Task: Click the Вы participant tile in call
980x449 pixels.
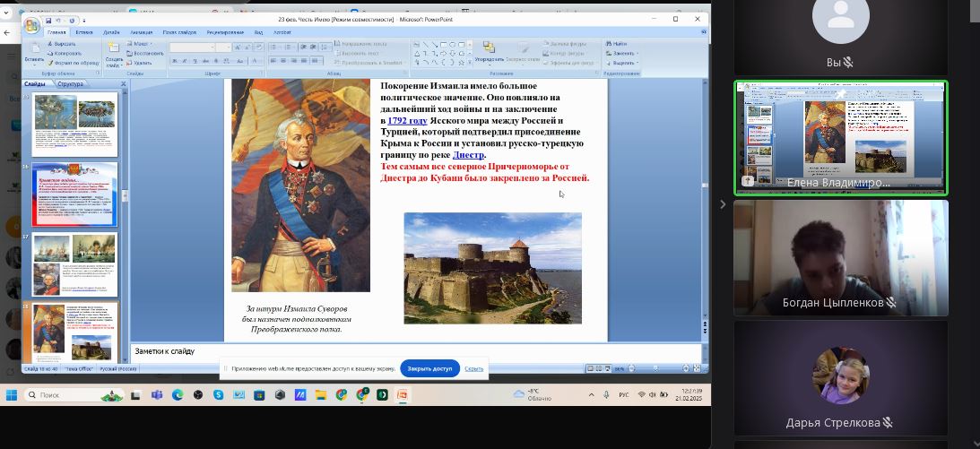Action: [x=841, y=38]
